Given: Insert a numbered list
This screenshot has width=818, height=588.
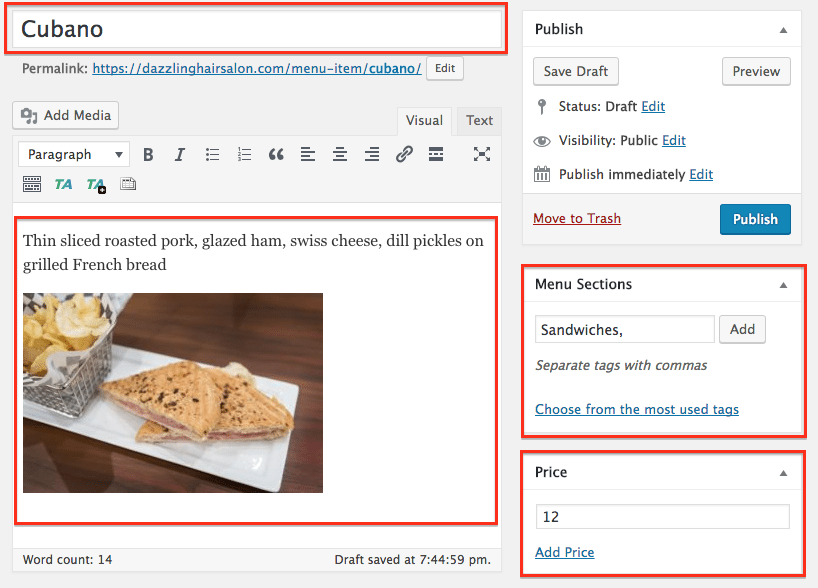Looking at the screenshot, I should click(244, 154).
